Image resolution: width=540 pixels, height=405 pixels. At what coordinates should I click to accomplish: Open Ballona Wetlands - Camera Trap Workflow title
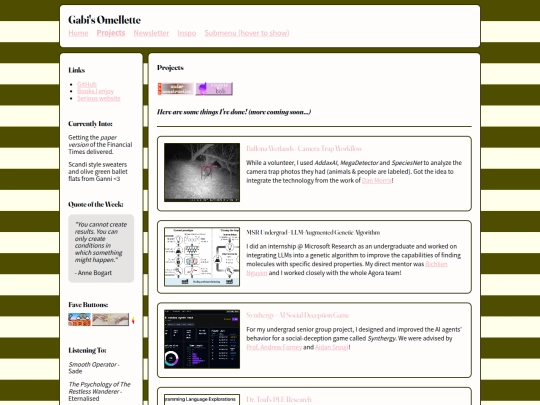pyautogui.click(x=304, y=148)
